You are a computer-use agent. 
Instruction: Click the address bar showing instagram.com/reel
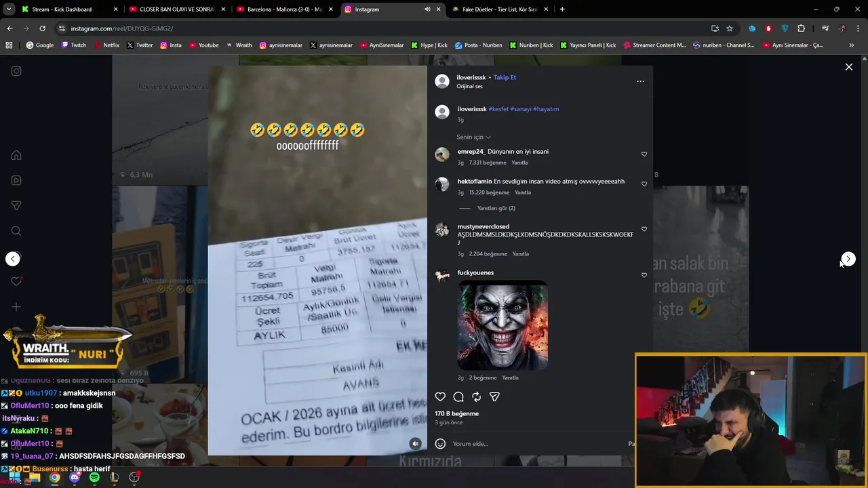[x=380, y=28]
